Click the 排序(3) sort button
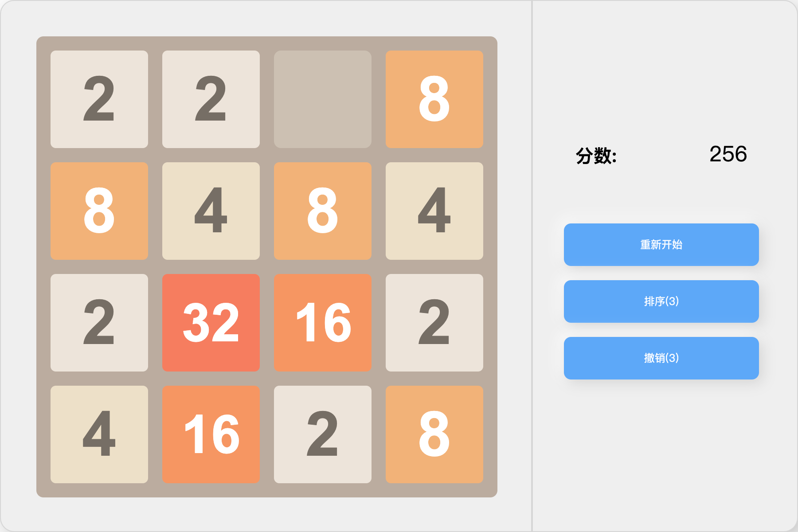798x532 pixels. point(661,301)
